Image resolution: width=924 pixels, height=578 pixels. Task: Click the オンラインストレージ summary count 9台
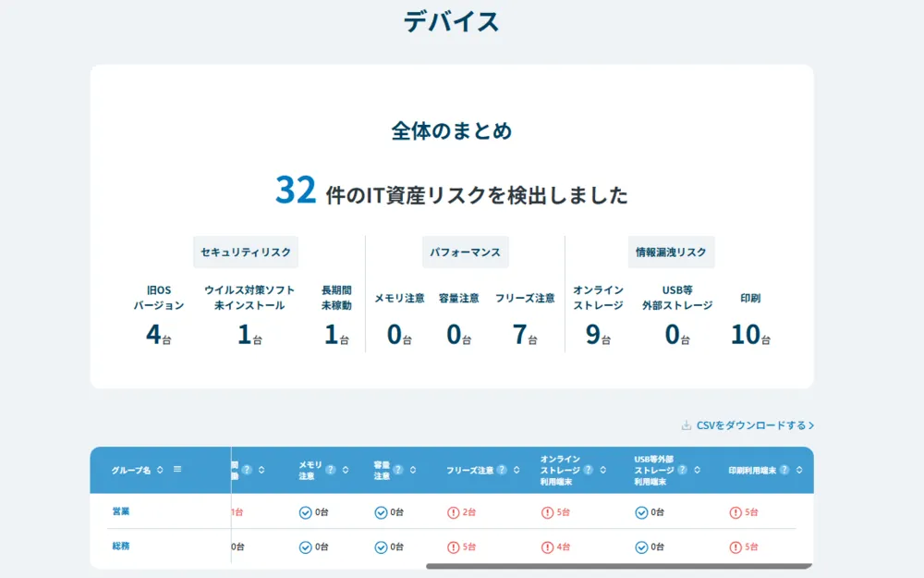[598, 335]
